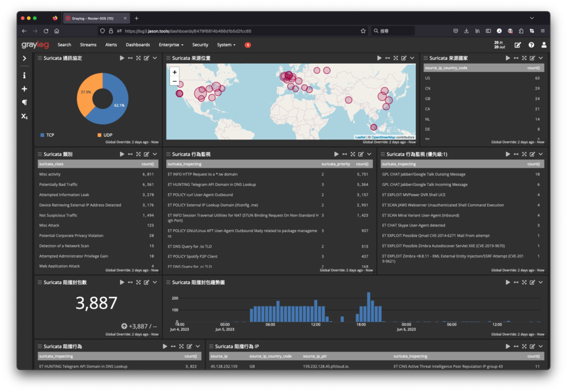Open Suricata 阻擋行為 IP widget action menu
Viewport: 567px width, 392px height.
[540, 347]
